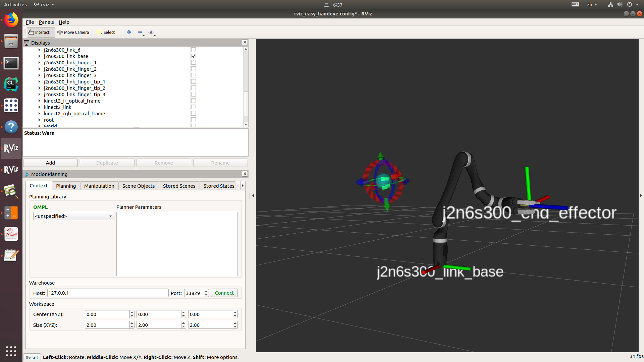Increment the first Size XYZ value with its stepper

131,323
